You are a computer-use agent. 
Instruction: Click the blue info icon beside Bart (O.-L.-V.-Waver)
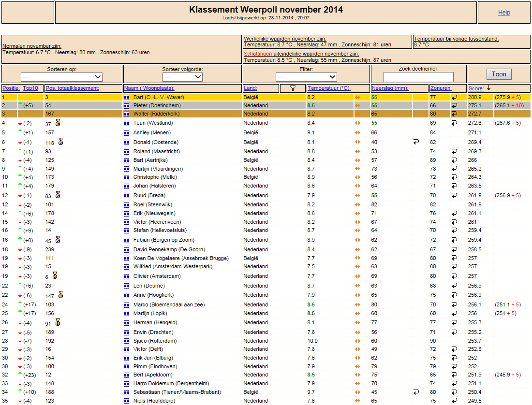127,97
